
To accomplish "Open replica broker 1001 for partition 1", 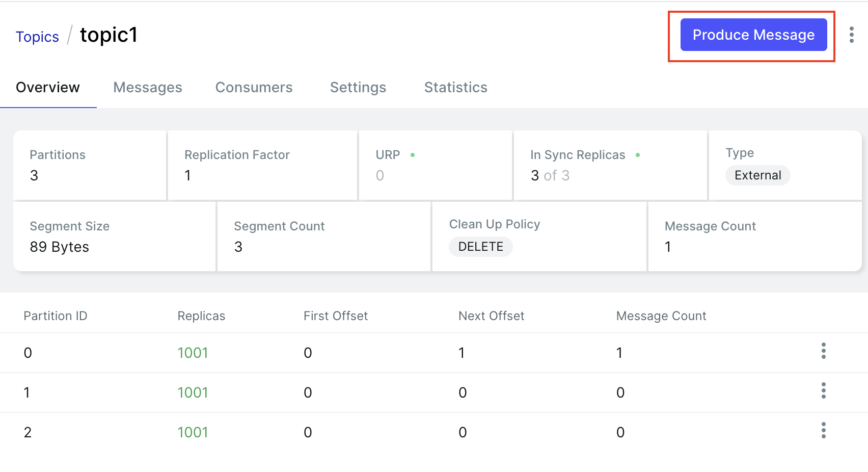I will pyautogui.click(x=193, y=392).
